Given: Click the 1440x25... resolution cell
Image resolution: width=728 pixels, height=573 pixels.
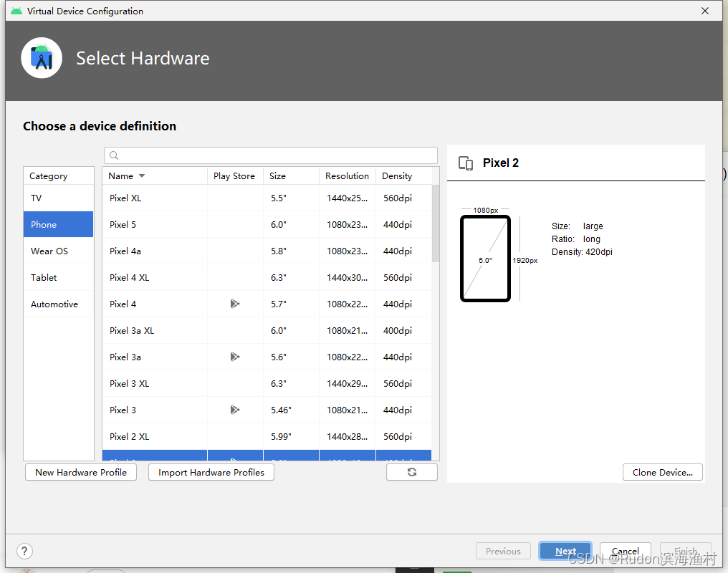Looking at the screenshot, I should pos(348,198).
